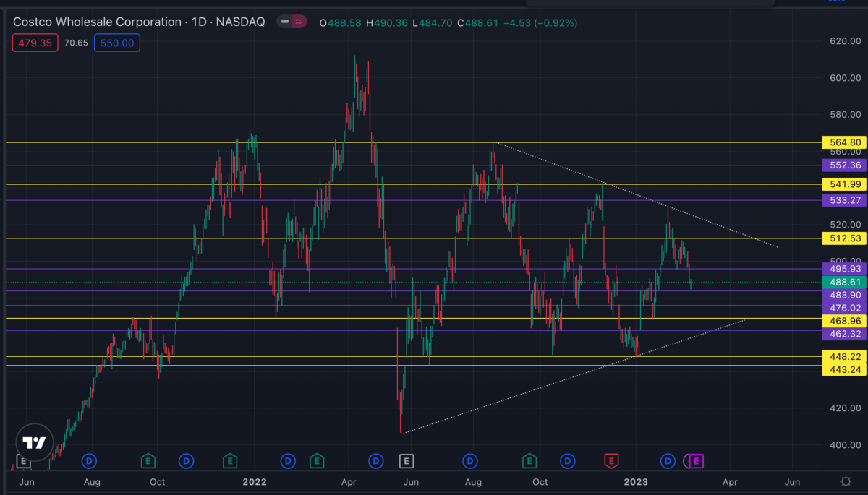Click green earnings E marker left of 2022 label
This screenshot has width=868, height=495.
click(x=230, y=460)
